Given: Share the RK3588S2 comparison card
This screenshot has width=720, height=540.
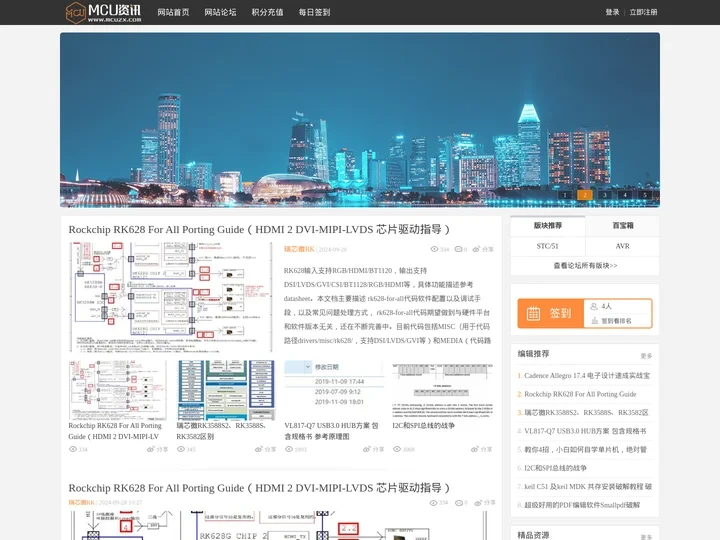Looking at the screenshot, I should tap(265, 450).
